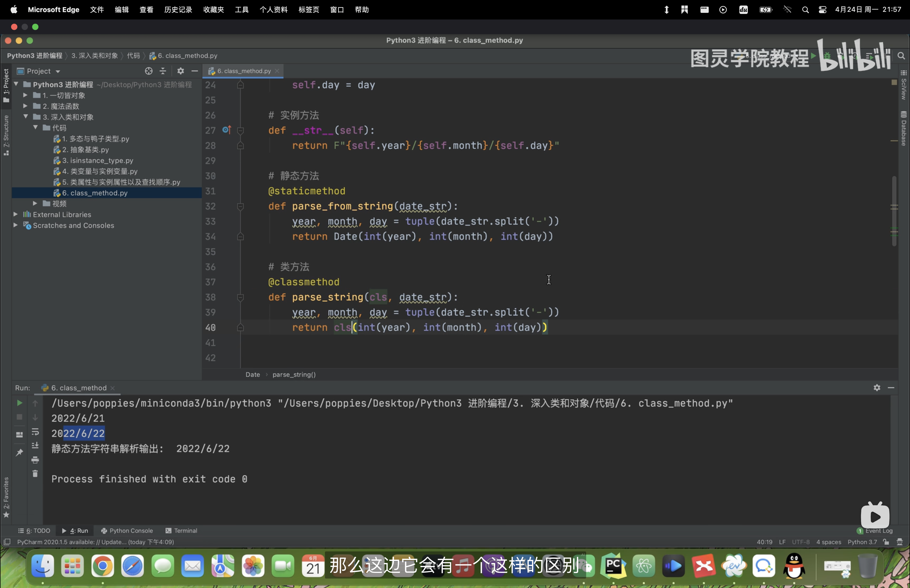Open Google Chrome from the Dock
This screenshot has height=588, width=910.
(102, 566)
